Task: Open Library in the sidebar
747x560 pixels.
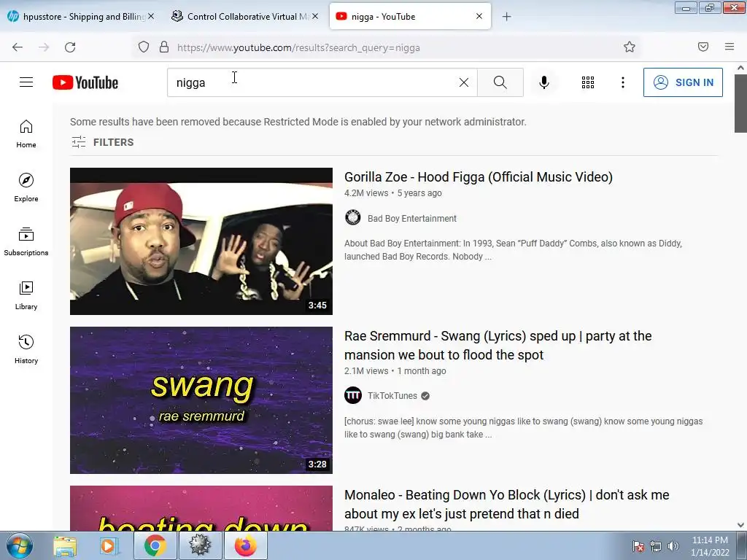Action: (26, 296)
